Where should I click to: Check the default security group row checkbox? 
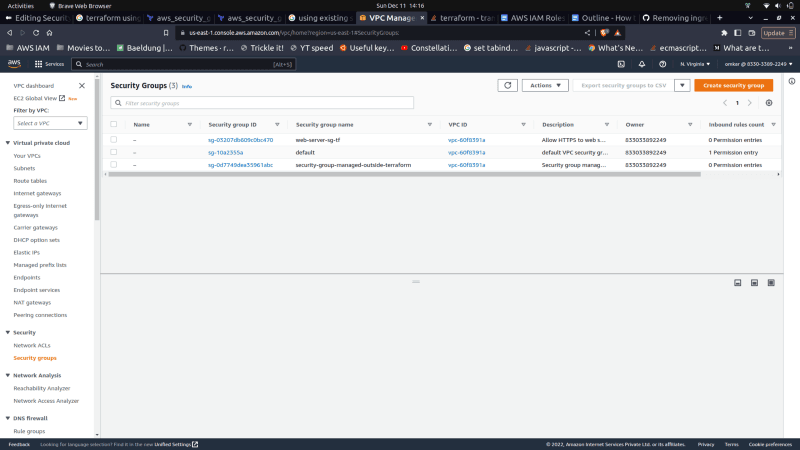pyautogui.click(x=114, y=152)
